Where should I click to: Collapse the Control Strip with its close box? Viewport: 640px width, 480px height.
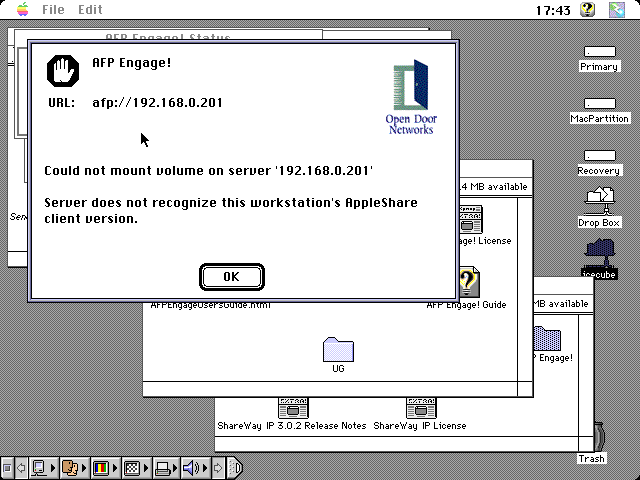point(7,468)
